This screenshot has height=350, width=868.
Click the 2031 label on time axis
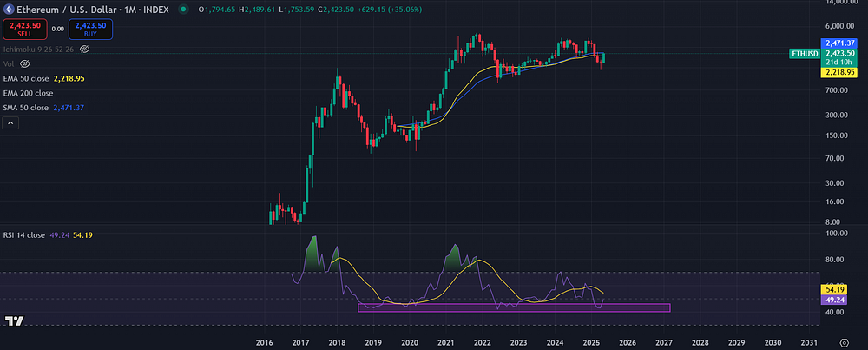pyautogui.click(x=809, y=343)
